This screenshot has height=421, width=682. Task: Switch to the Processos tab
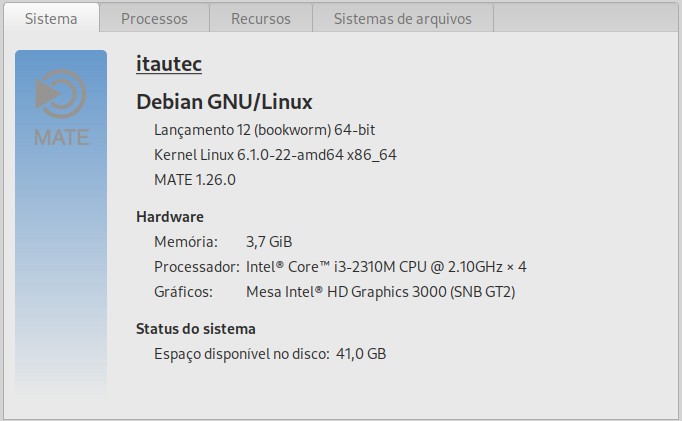[154, 19]
